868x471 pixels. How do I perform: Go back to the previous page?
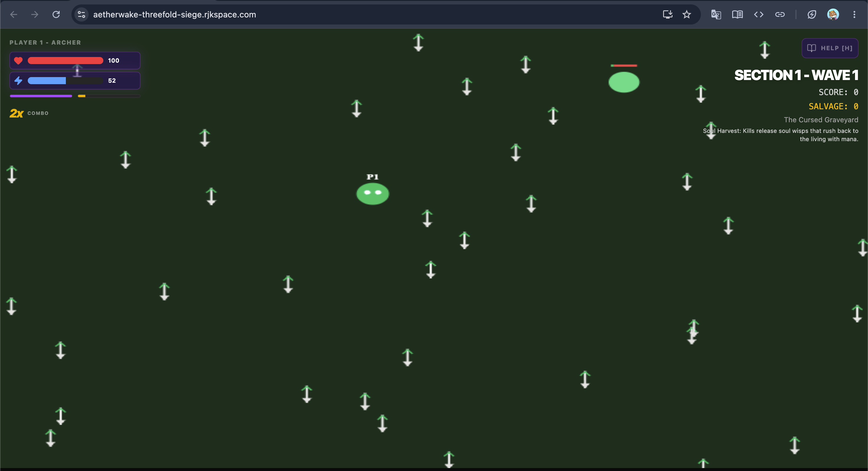point(14,14)
